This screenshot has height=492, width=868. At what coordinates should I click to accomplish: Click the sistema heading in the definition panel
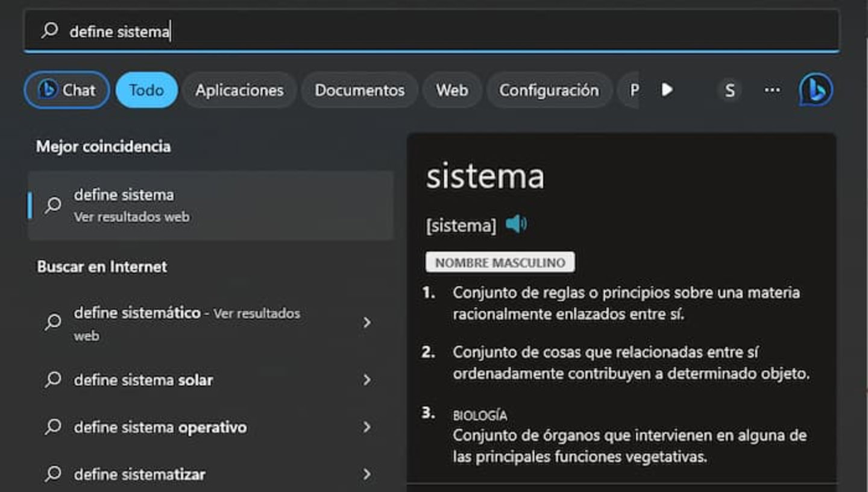[485, 177]
